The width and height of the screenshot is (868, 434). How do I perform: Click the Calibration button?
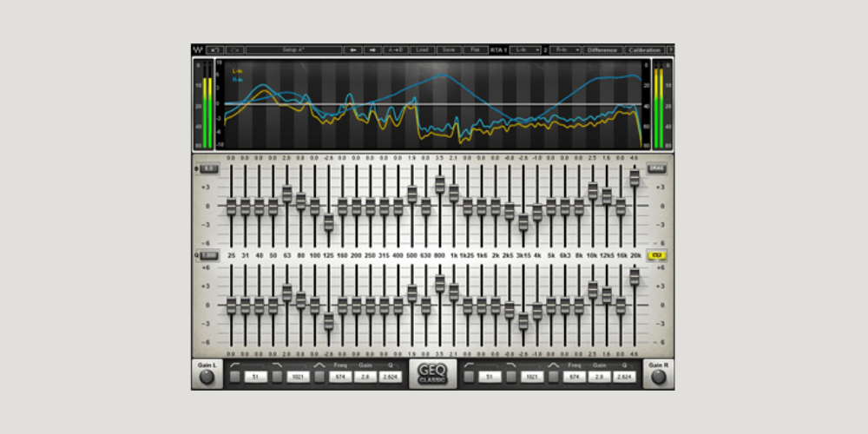(645, 49)
